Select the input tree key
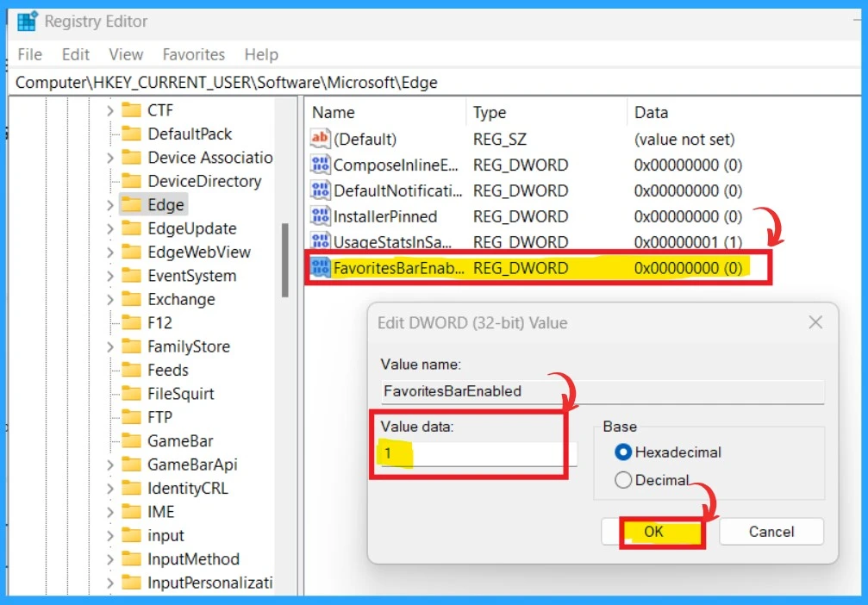This screenshot has height=605, width=868. tap(165, 535)
